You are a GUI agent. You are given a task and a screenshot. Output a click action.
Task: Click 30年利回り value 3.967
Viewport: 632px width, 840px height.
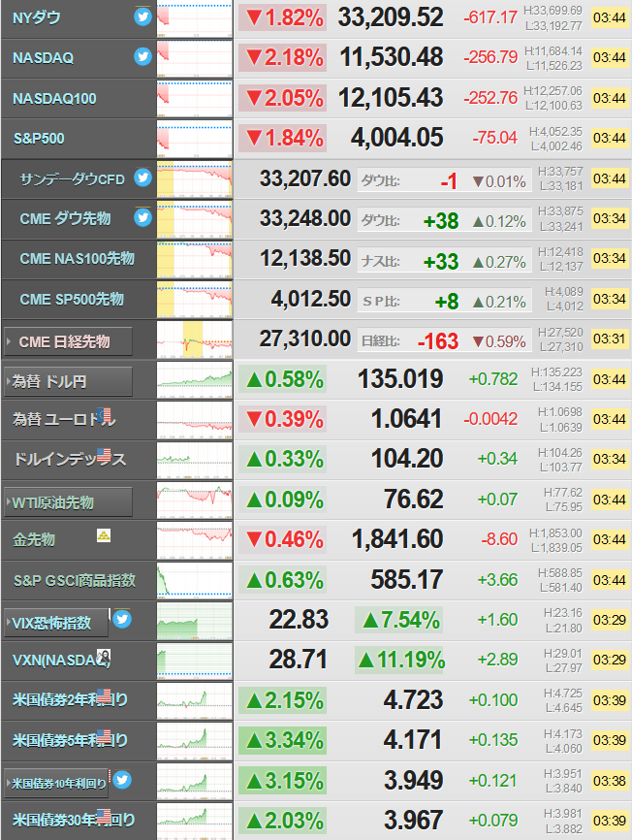coord(414,821)
